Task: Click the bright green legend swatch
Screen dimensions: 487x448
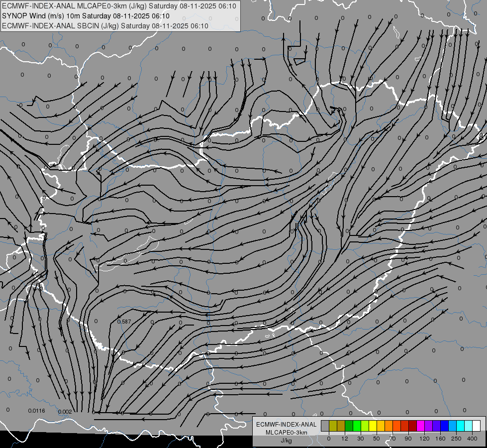Action: coord(357,426)
